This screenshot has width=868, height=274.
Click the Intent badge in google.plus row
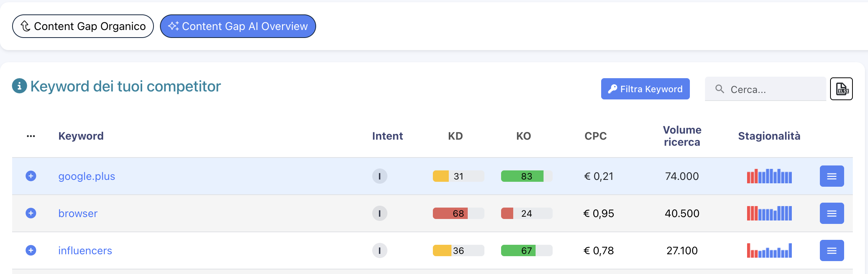click(379, 176)
